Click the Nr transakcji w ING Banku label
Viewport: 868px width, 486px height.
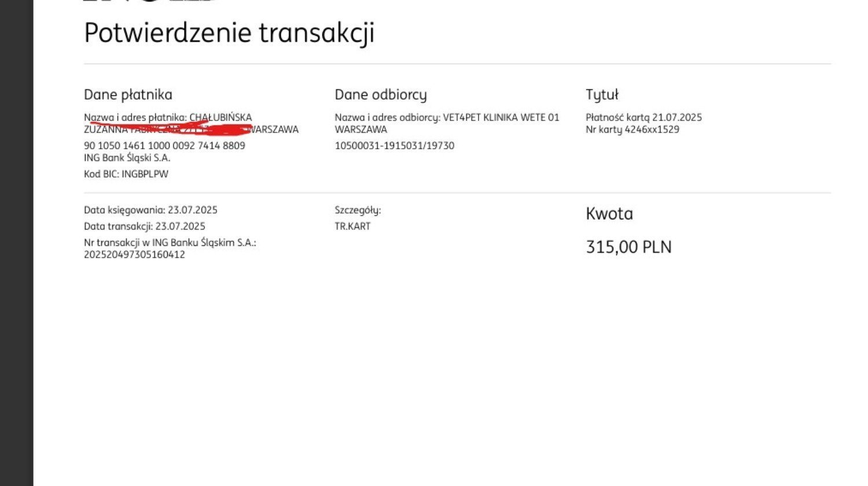pyautogui.click(x=170, y=242)
